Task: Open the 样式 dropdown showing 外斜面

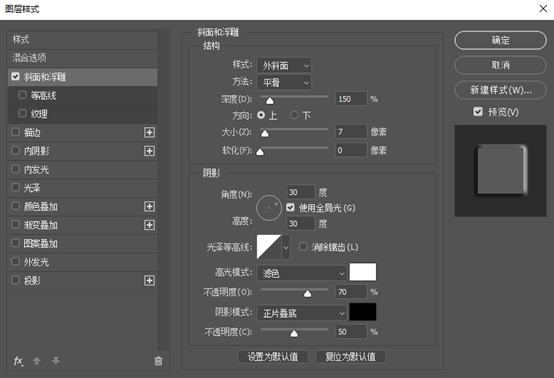Action: pyautogui.click(x=284, y=65)
